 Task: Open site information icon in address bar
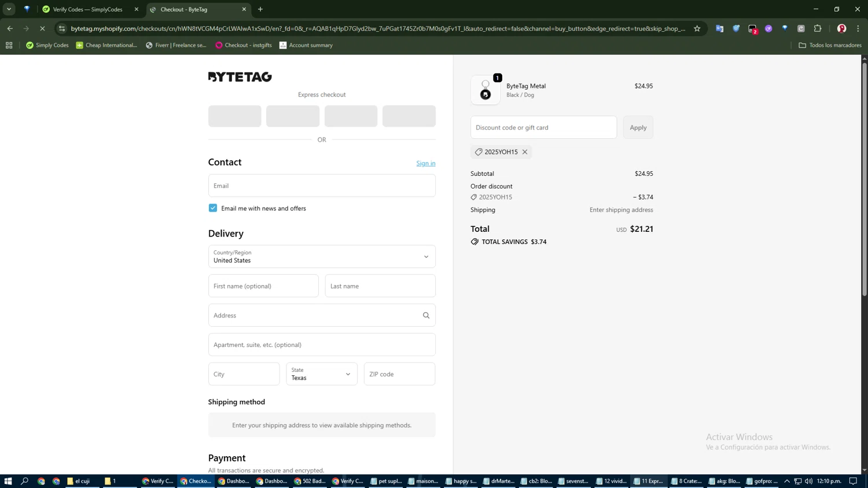pyautogui.click(x=62, y=28)
